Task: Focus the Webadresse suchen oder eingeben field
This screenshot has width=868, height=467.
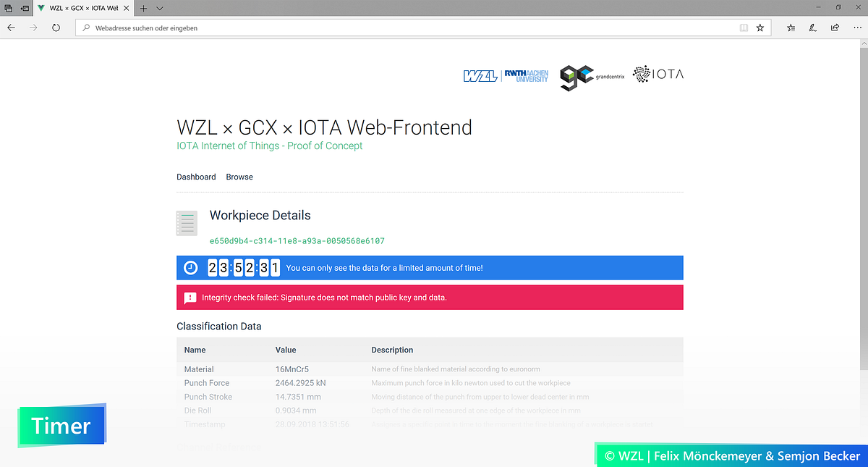Action: (x=424, y=28)
